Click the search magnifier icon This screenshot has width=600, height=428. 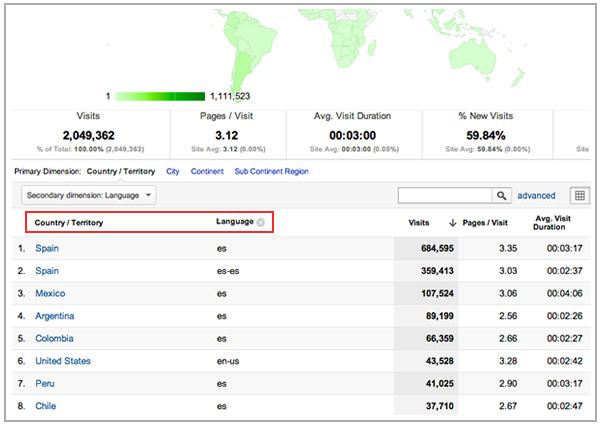click(502, 196)
